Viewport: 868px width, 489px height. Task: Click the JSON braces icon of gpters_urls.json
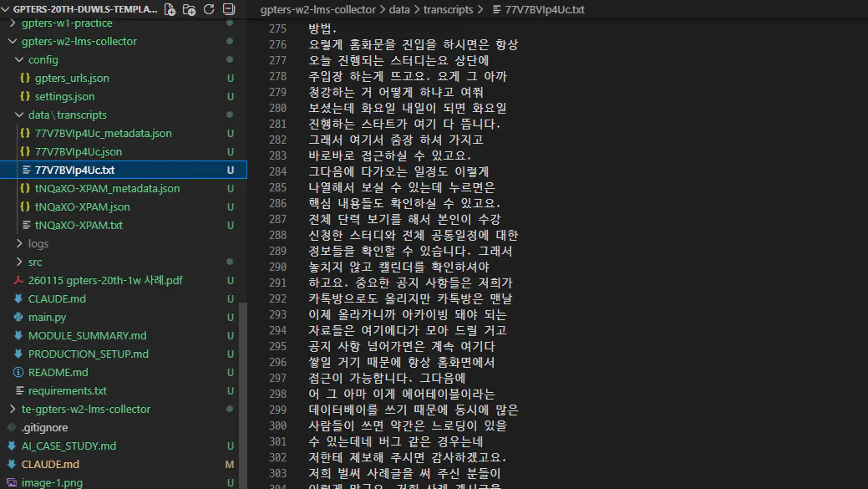(x=25, y=78)
